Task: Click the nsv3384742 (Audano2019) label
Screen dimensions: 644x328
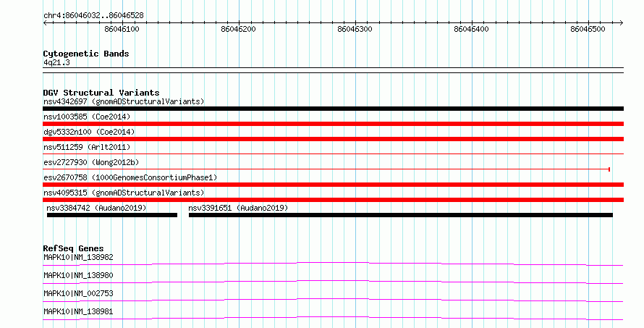Action: 96,208
